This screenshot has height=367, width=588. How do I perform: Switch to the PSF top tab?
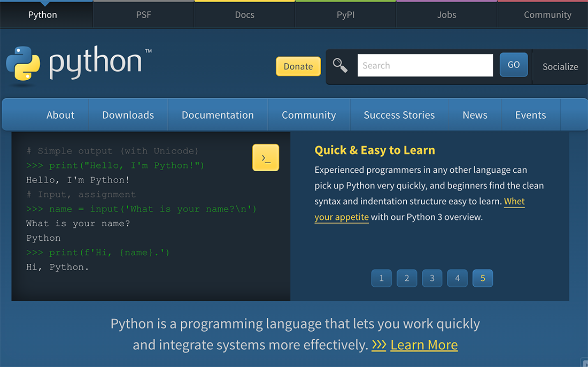point(144,14)
